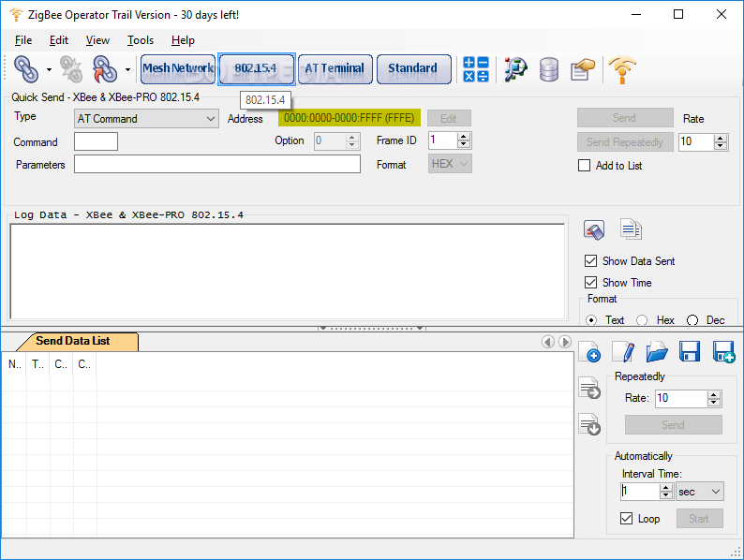Viewport: 744px width, 560px height.
Task: Click the notes with hand icon
Action: click(x=583, y=69)
